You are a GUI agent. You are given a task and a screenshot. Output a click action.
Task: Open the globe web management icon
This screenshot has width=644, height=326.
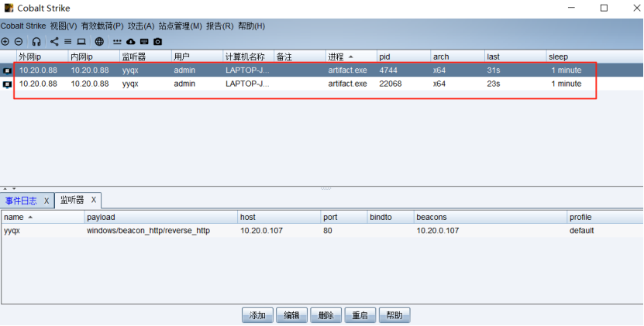[x=99, y=42]
